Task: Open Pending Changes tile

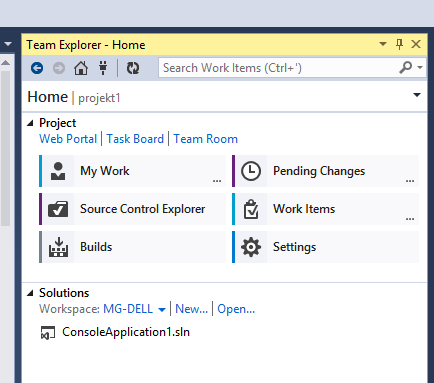Action: (325, 171)
